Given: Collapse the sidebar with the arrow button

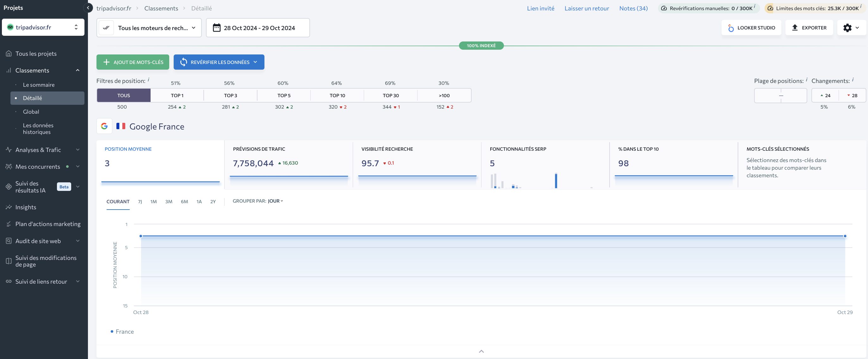Looking at the screenshot, I should click(88, 8).
